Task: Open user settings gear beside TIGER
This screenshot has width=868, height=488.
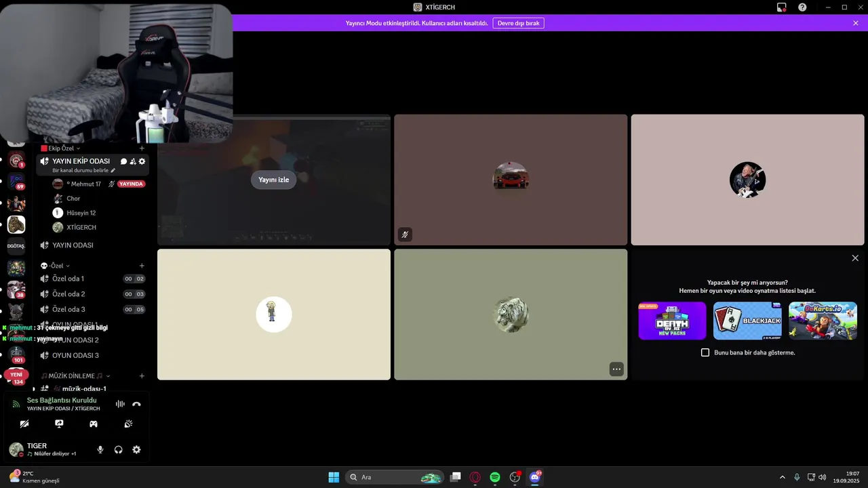Action: coord(136,449)
